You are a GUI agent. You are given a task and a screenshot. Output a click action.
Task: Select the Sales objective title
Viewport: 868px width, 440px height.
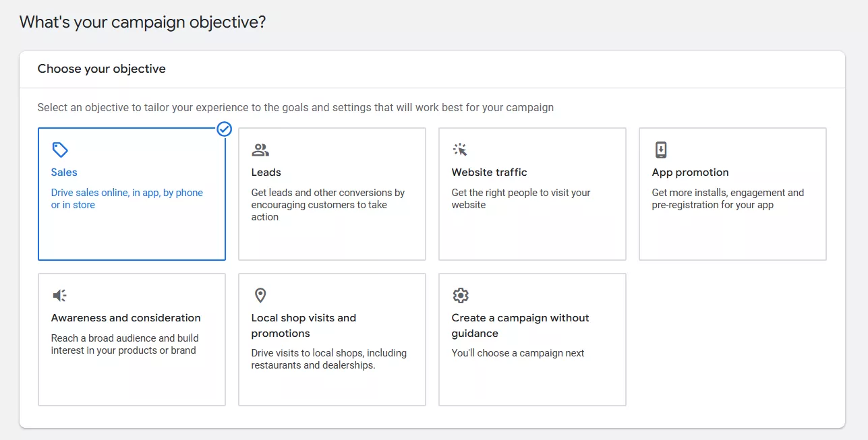pyautogui.click(x=64, y=172)
